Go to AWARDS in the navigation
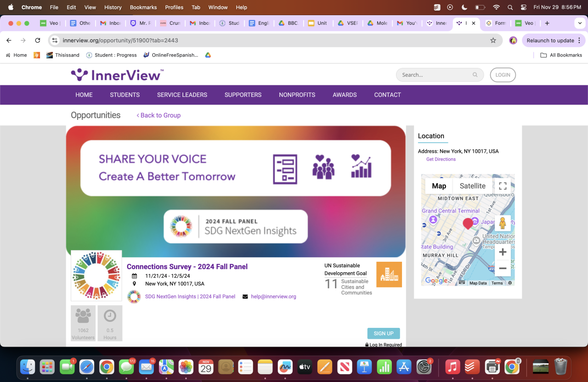 pyautogui.click(x=345, y=95)
